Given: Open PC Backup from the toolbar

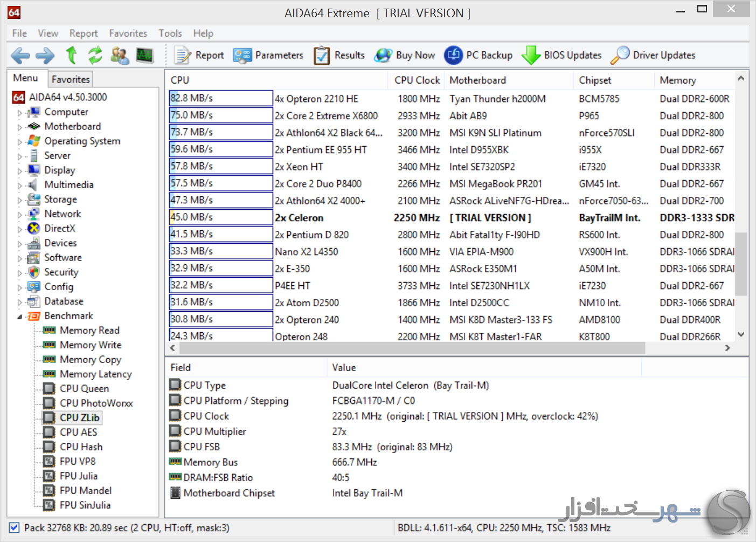Looking at the screenshot, I should pyautogui.click(x=478, y=55).
